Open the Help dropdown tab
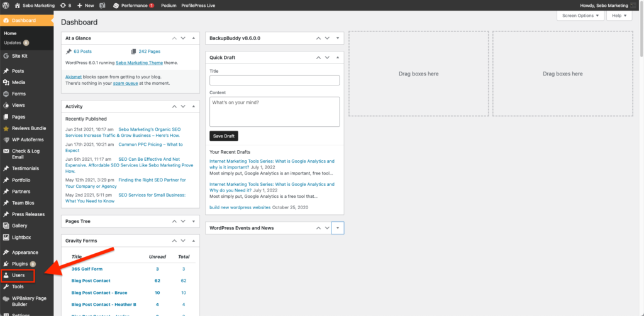Image resolution: width=644 pixels, height=316 pixels. [x=619, y=16]
